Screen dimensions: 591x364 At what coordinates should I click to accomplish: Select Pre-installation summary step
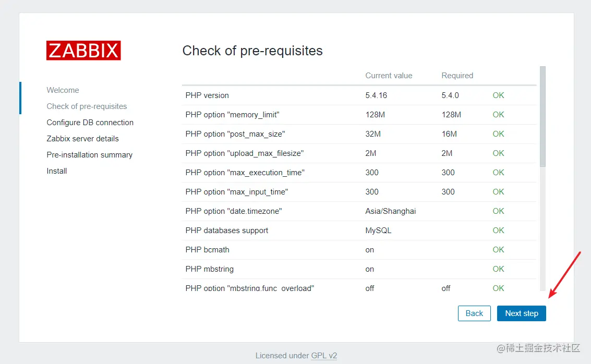click(x=89, y=155)
